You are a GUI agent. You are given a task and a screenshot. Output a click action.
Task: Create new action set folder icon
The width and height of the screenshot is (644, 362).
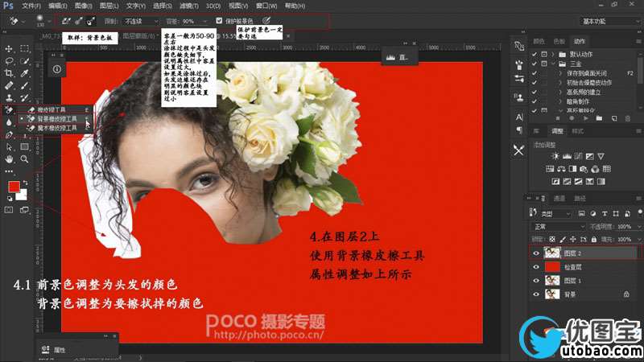pos(599,118)
